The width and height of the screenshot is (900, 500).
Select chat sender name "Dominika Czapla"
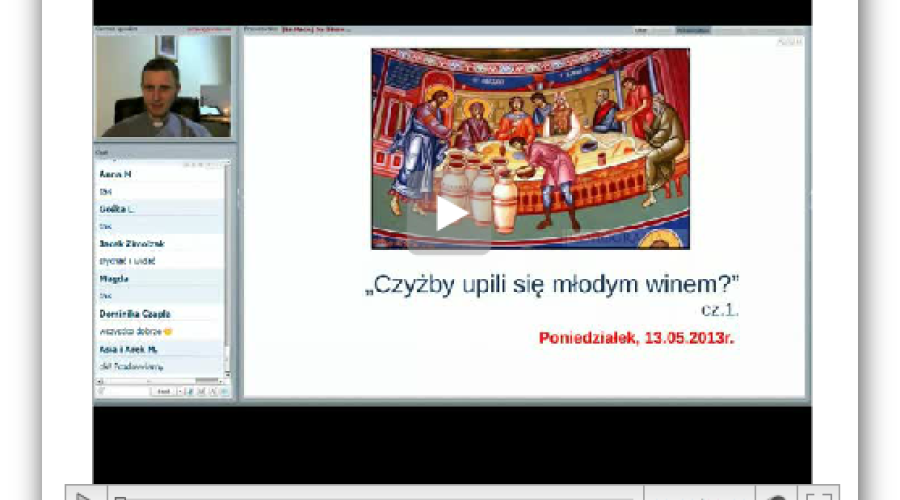click(x=135, y=314)
